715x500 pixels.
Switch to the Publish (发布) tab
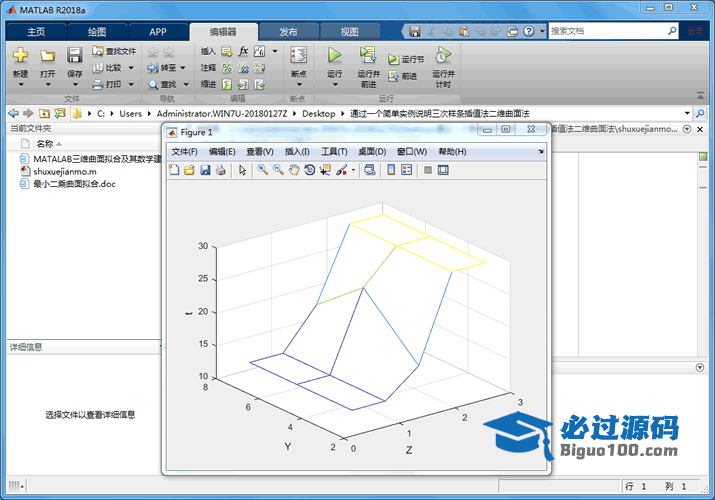coord(288,32)
